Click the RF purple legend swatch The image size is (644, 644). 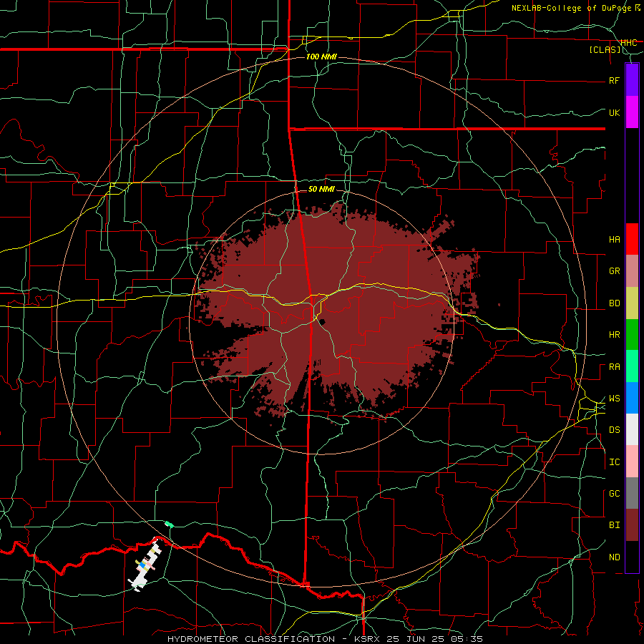632,80
